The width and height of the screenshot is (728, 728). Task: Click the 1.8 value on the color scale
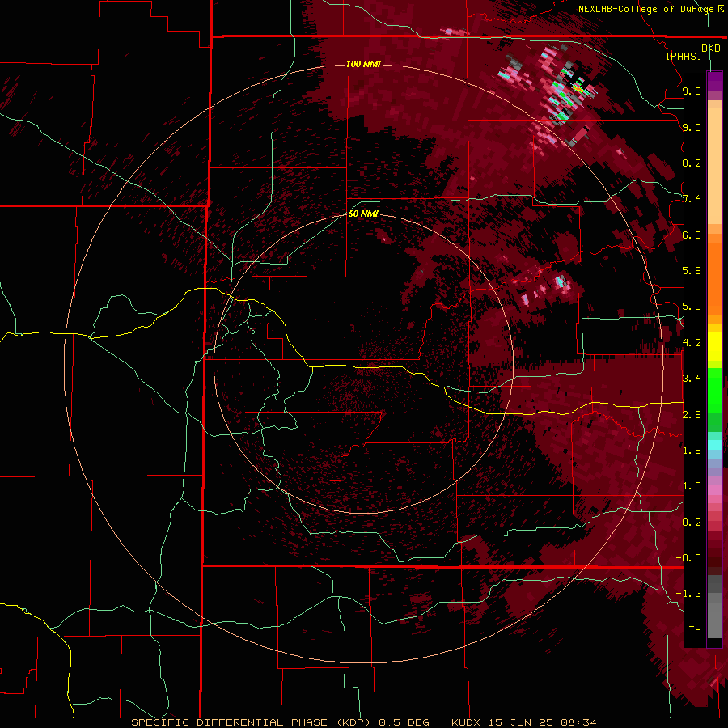coord(692,451)
